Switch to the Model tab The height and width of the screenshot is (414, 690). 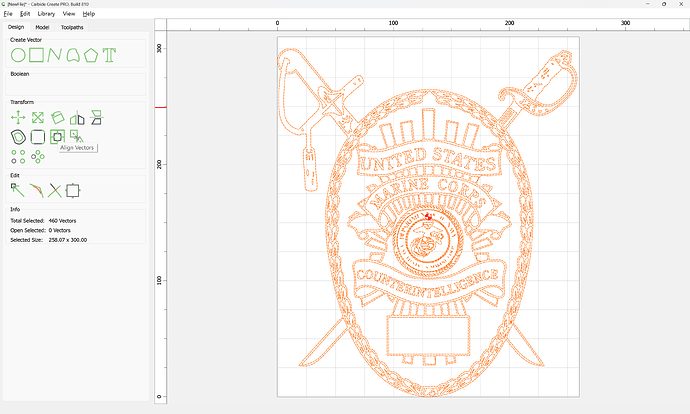coord(42,27)
